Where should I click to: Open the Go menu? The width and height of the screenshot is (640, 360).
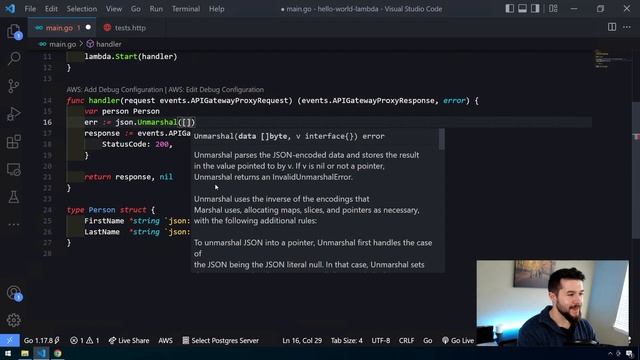(x=136, y=9)
